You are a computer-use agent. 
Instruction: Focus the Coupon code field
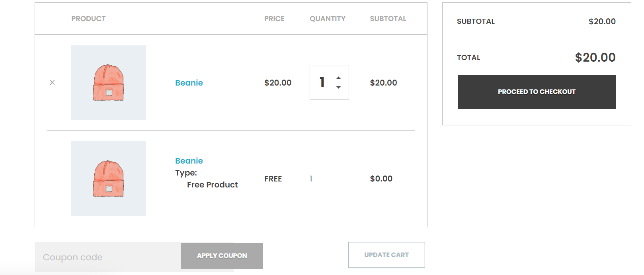[107, 257]
